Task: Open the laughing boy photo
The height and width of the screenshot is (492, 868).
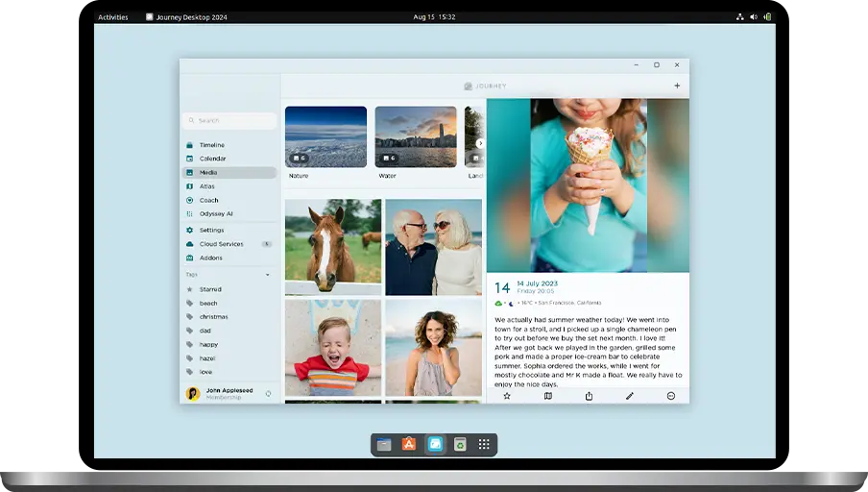Action: pyautogui.click(x=333, y=348)
